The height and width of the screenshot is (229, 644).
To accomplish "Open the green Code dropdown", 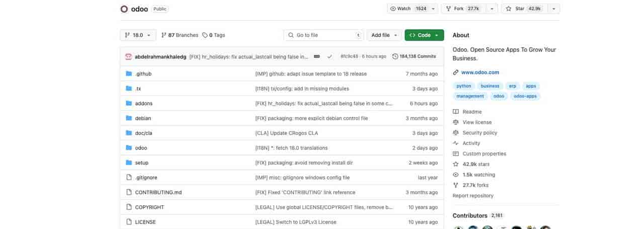I will point(424,35).
